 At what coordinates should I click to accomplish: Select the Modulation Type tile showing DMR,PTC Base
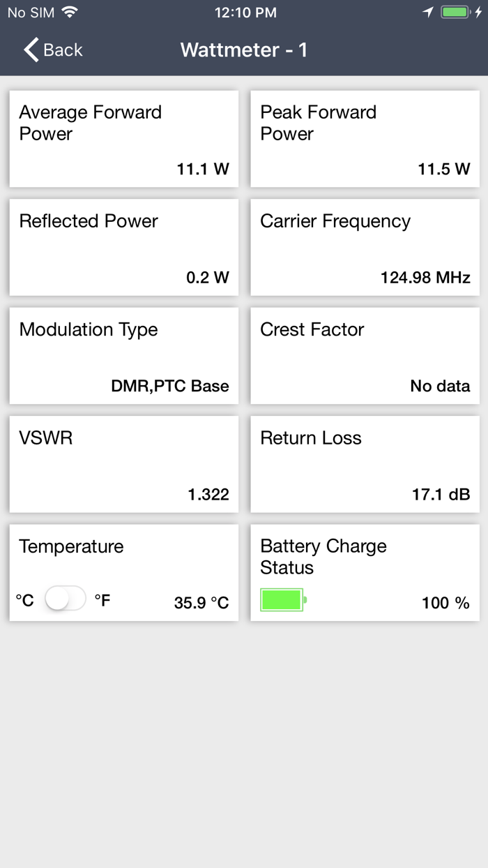123,355
